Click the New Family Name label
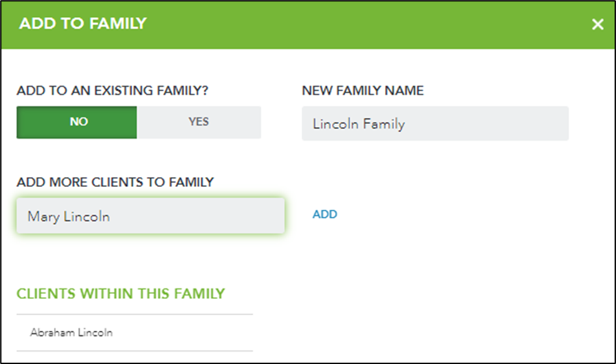 click(362, 91)
